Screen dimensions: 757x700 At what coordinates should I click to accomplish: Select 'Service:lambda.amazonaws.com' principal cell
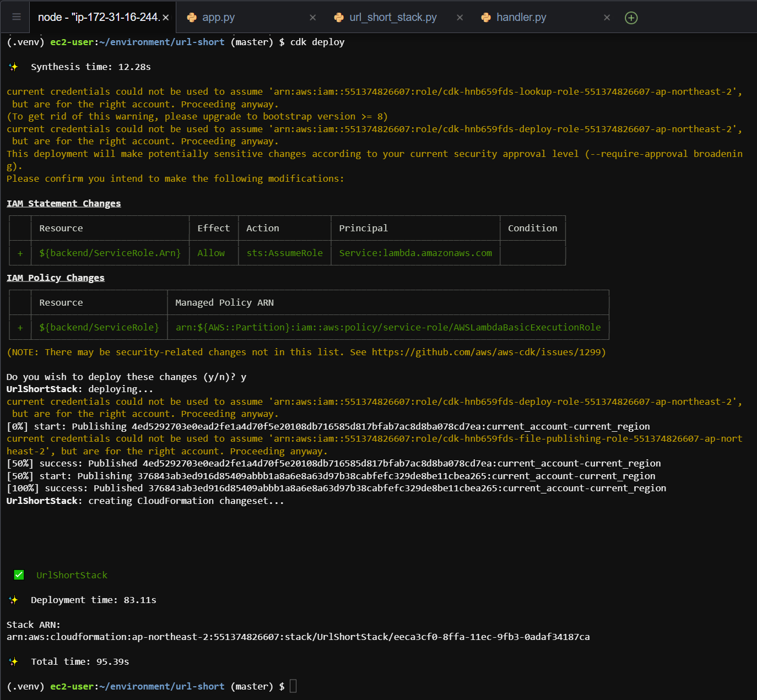point(415,253)
